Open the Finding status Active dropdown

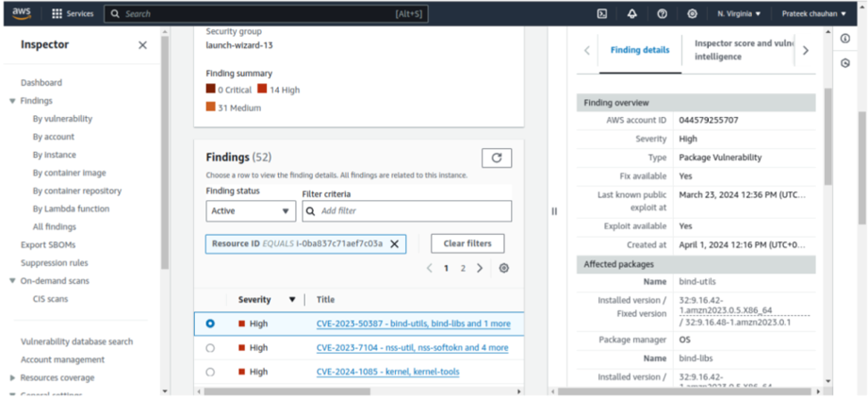click(251, 211)
